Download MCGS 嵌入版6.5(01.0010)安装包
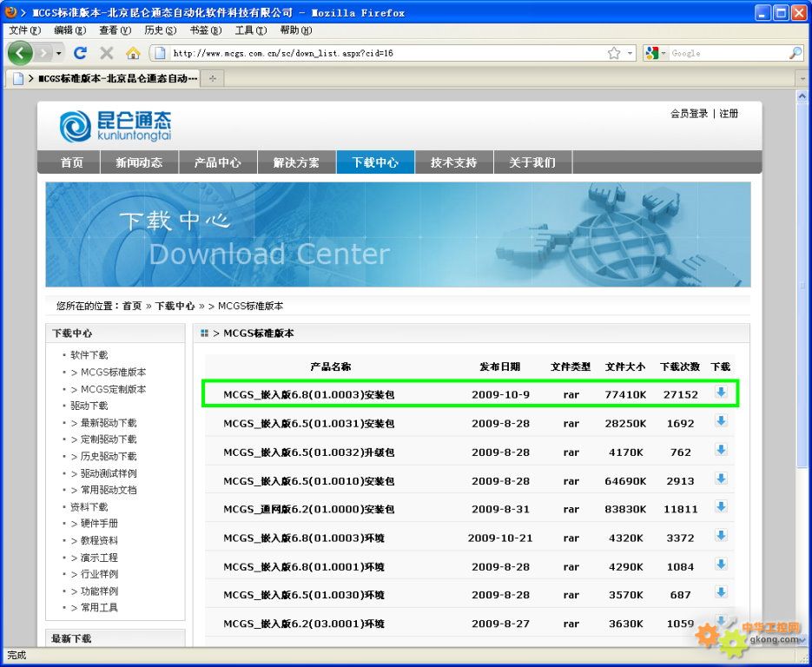The width and height of the screenshot is (812, 667). (721, 479)
